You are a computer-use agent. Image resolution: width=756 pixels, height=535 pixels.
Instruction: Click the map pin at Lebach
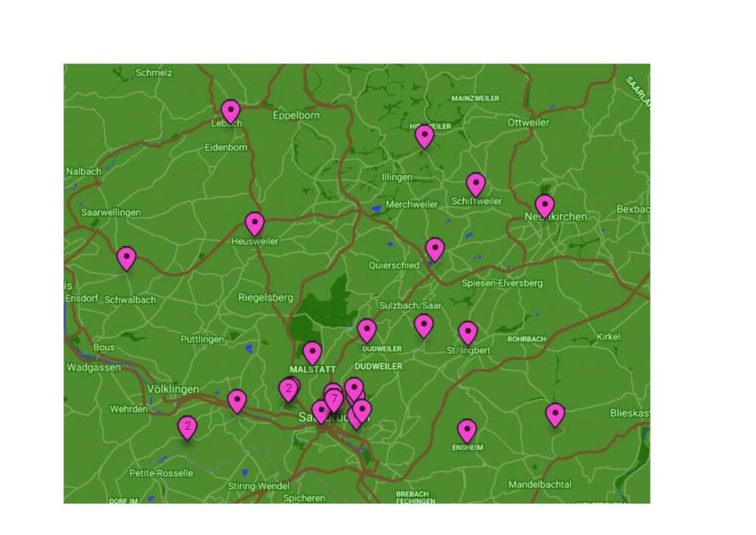pos(230,112)
